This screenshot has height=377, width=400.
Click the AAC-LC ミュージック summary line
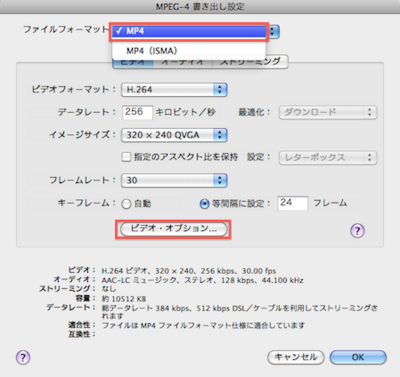point(202,280)
